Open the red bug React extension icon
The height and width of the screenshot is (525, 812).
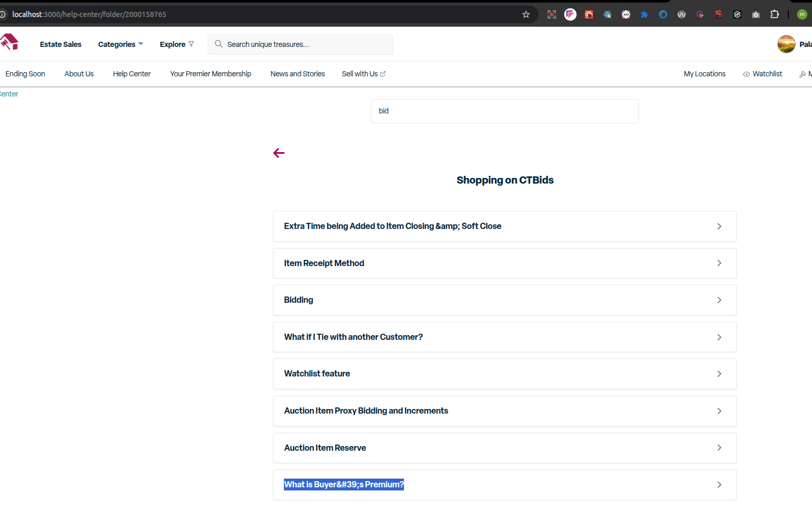589,14
